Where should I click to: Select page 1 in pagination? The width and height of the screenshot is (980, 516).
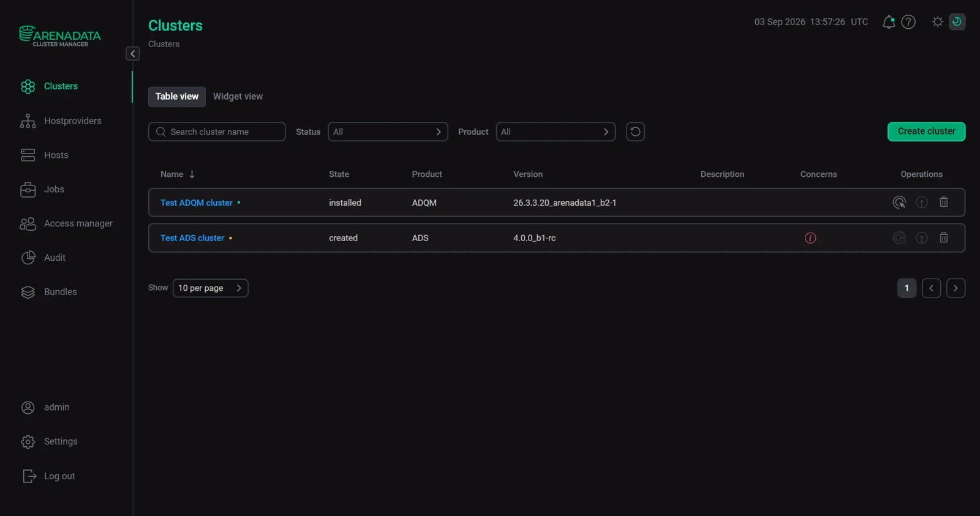(907, 288)
